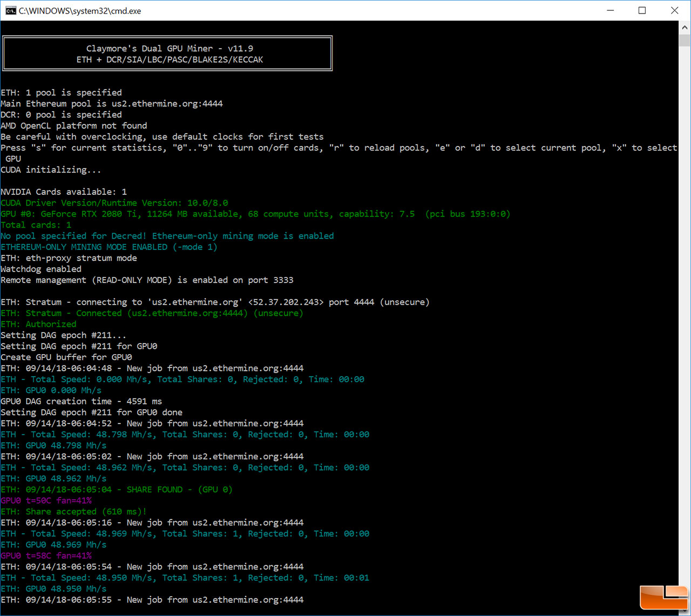Click the 06:05:02 New job line
Viewport: 691px width, 616px height.
click(x=152, y=457)
